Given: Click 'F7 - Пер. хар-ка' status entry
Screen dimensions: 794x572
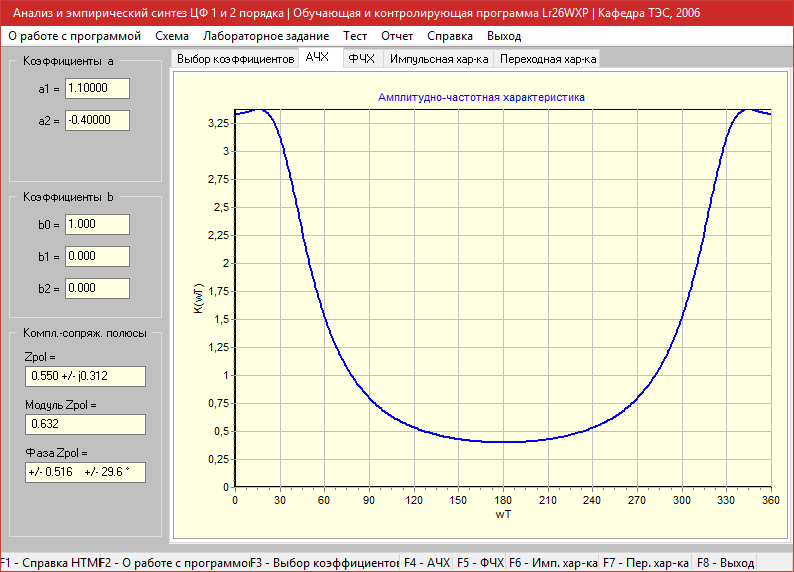Looking at the screenshot, I should 646,563.
